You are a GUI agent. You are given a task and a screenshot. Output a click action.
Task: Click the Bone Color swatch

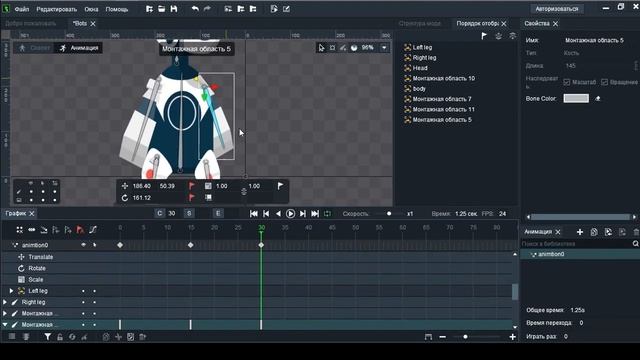pyautogui.click(x=576, y=98)
